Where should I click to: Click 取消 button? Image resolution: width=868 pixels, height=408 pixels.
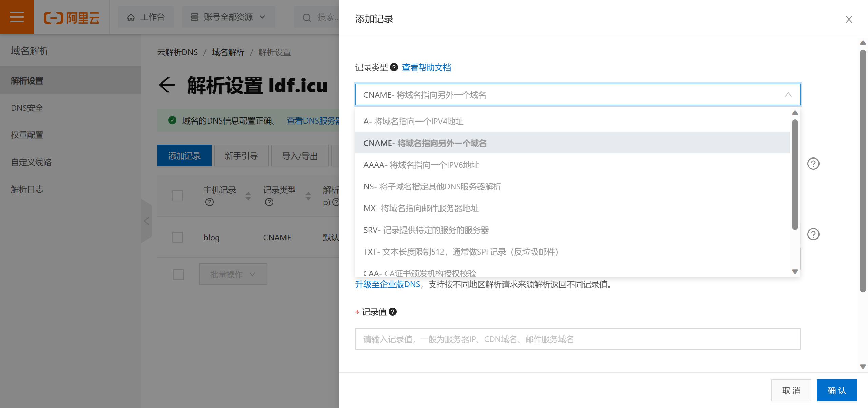coord(791,390)
